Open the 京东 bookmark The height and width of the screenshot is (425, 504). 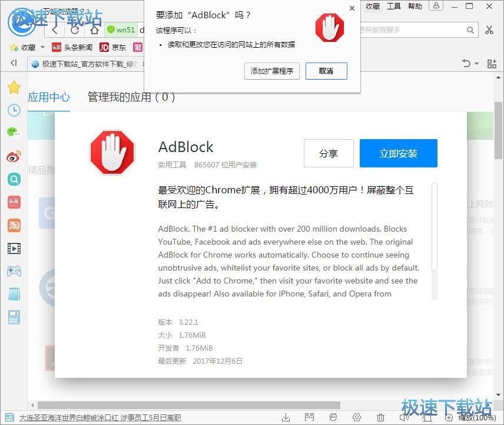click(112, 48)
